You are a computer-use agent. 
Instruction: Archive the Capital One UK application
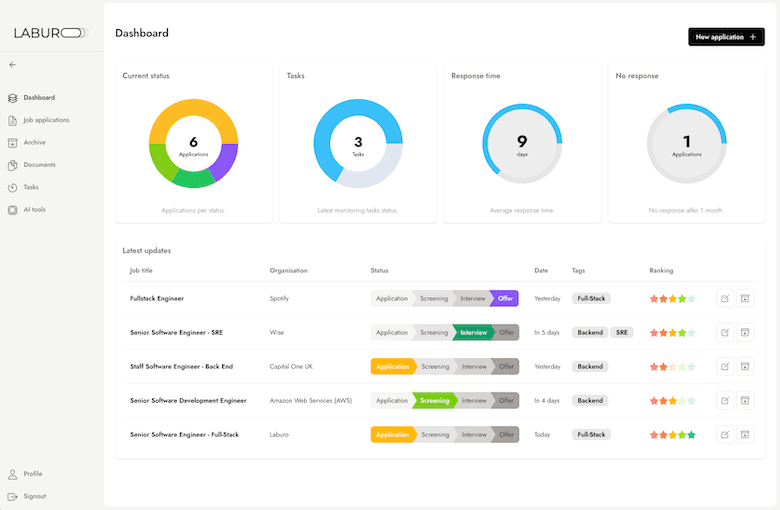[744, 366]
